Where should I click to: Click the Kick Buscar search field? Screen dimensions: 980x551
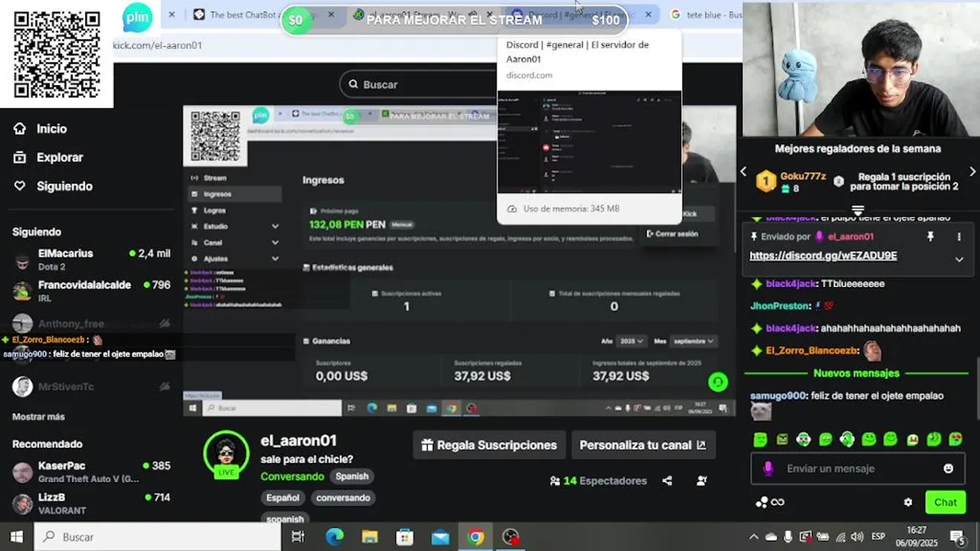420,84
